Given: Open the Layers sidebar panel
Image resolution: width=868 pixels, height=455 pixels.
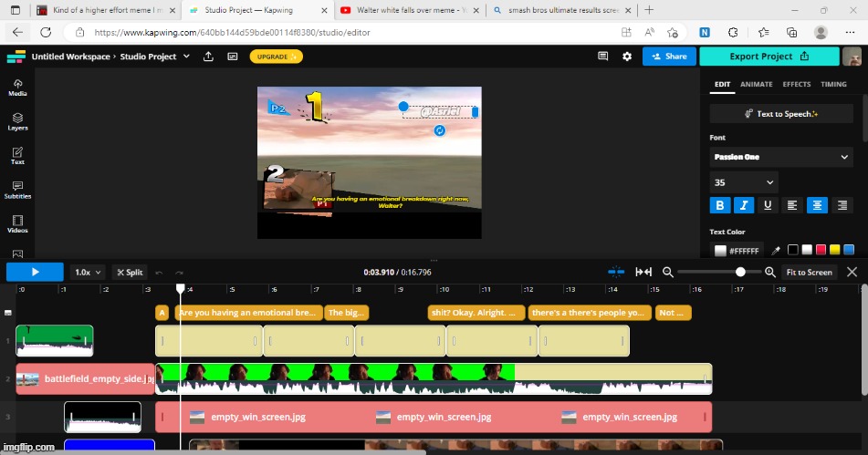Looking at the screenshot, I should [x=17, y=121].
